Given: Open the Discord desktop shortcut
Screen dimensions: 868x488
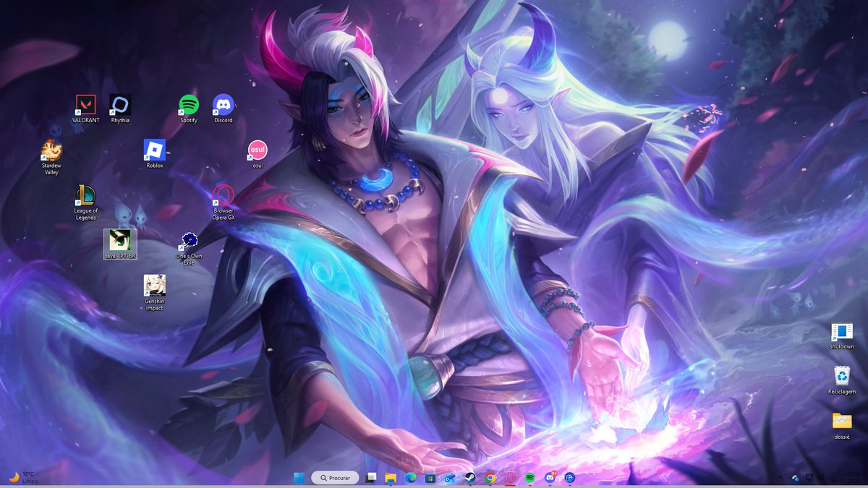Looking at the screenshot, I should pyautogui.click(x=224, y=108).
